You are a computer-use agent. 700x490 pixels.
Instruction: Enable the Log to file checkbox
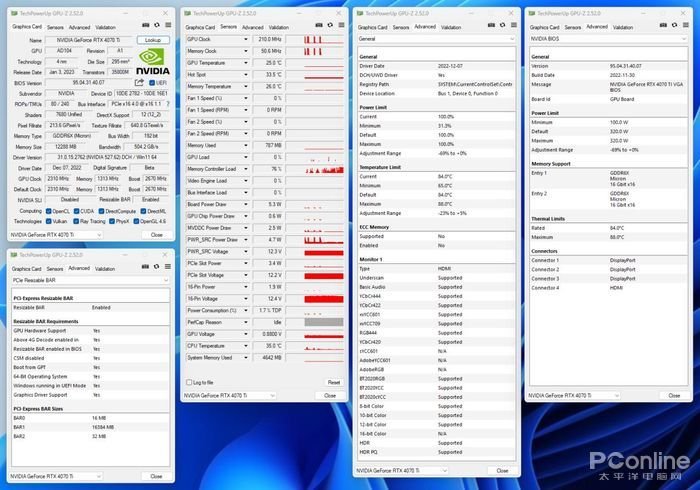click(189, 382)
